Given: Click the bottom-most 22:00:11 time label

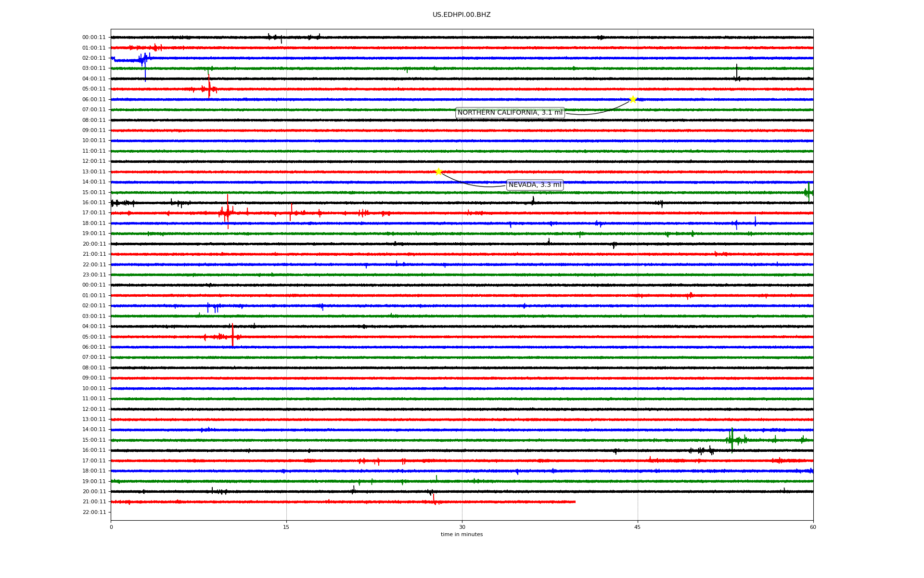Looking at the screenshot, I should coord(94,512).
